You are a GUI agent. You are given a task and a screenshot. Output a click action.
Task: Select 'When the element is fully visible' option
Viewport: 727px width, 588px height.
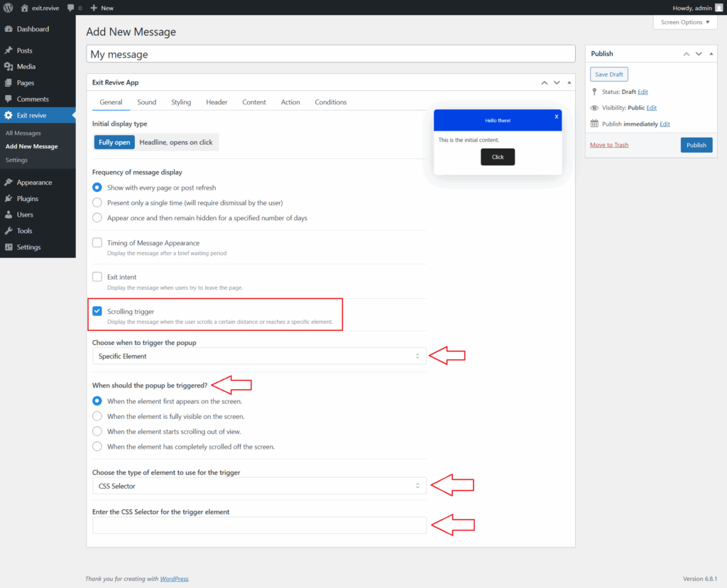point(97,416)
